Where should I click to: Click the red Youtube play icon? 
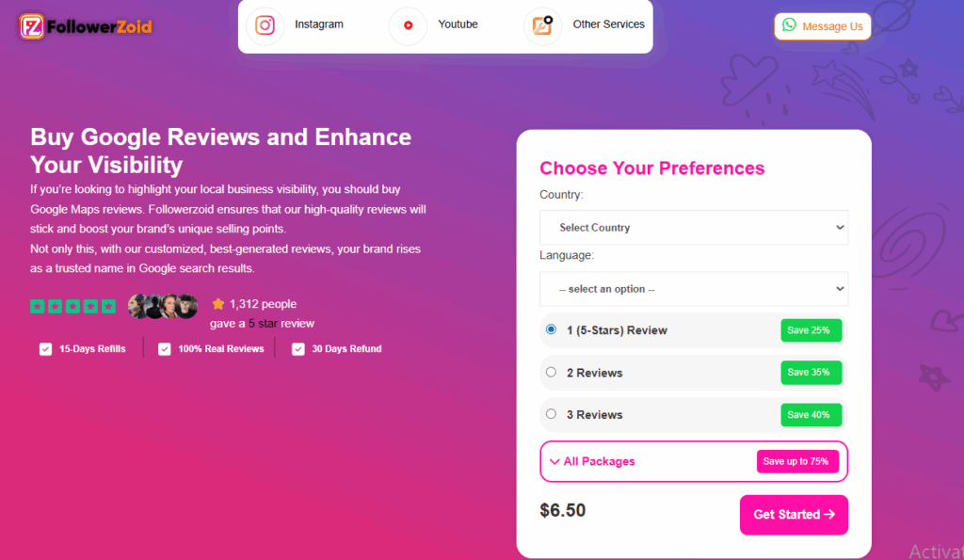pos(407,25)
